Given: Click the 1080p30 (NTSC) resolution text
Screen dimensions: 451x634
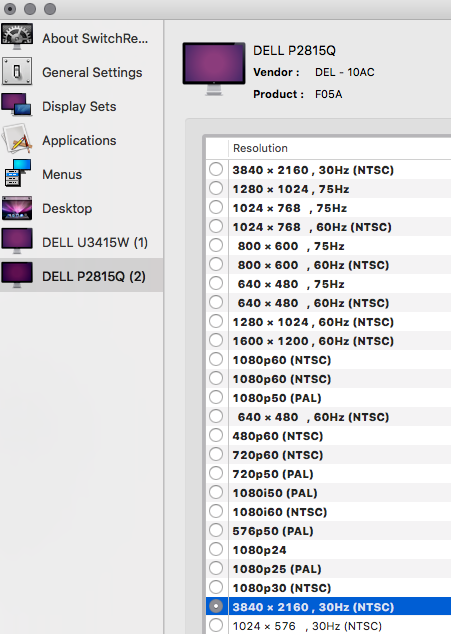Looking at the screenshot, I should (282, 588).
